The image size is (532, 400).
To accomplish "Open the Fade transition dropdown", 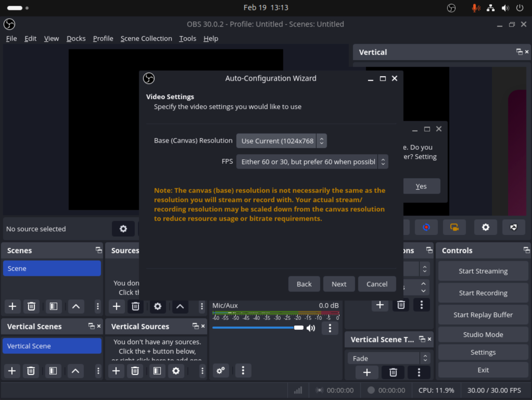I will [x=388, y=358].
